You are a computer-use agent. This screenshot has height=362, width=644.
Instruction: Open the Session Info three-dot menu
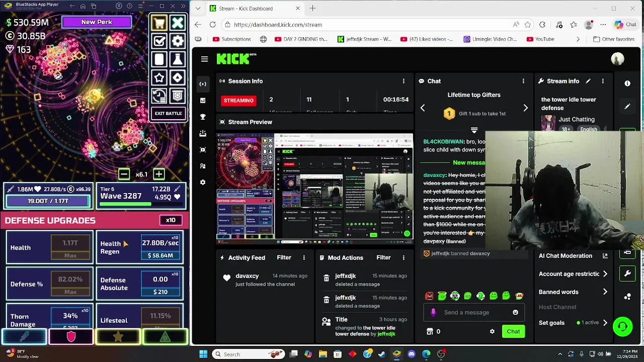click(x=404, y=81)
